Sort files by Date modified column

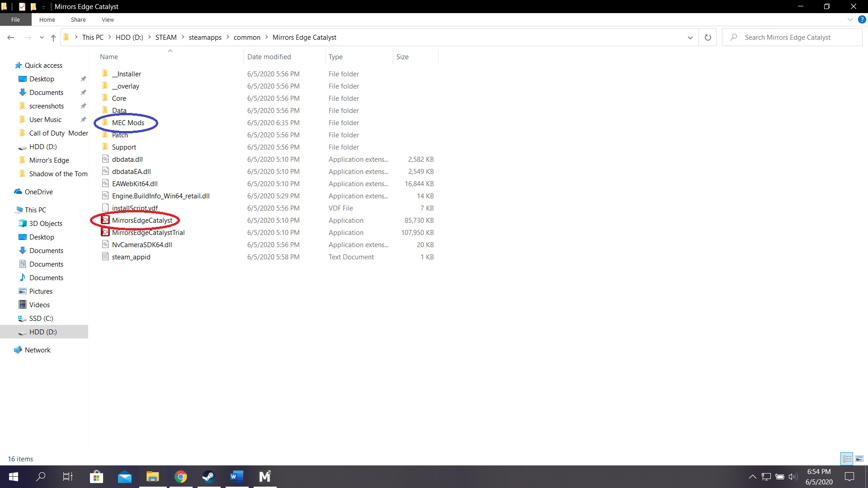pyautogui.click(x=269, y=57)
